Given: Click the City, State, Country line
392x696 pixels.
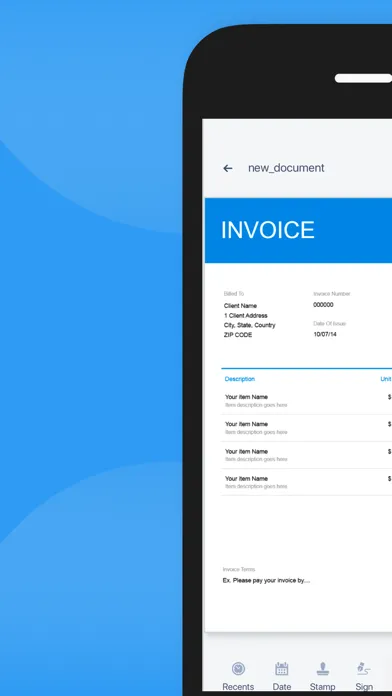Looking at the screenshot, I should coord(249,325).
